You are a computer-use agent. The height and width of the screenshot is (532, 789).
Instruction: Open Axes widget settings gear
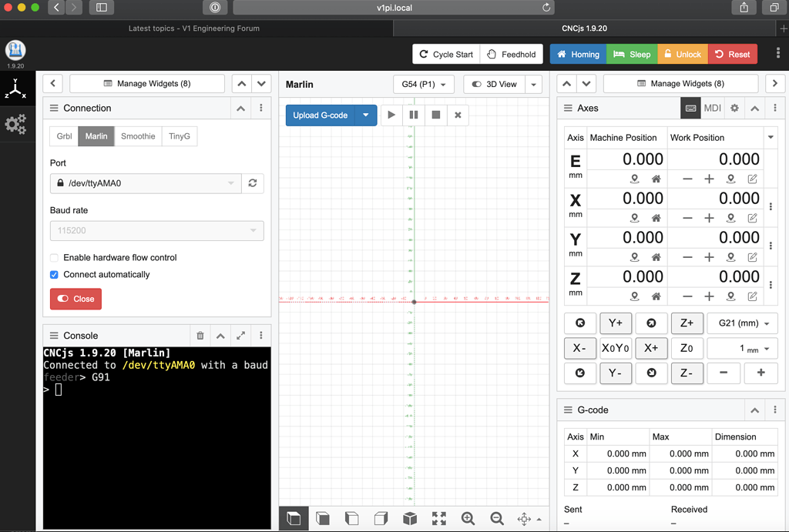(734, 108)
